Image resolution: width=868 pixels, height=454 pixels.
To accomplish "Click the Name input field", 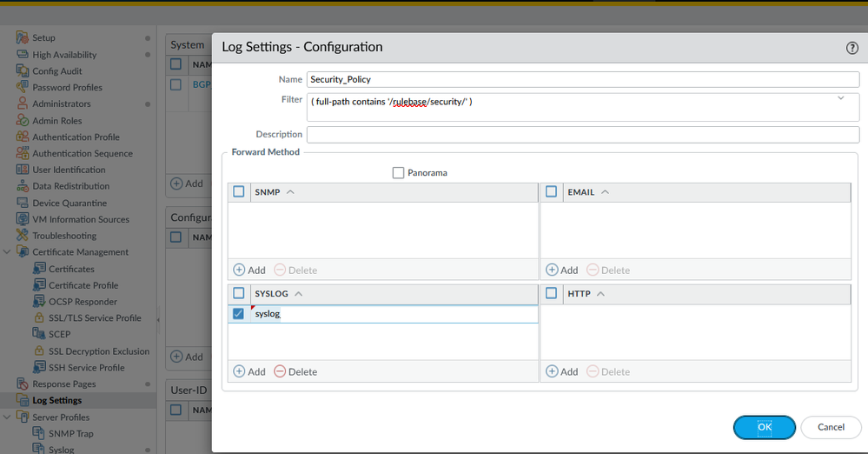I will (x=582, y=79).
